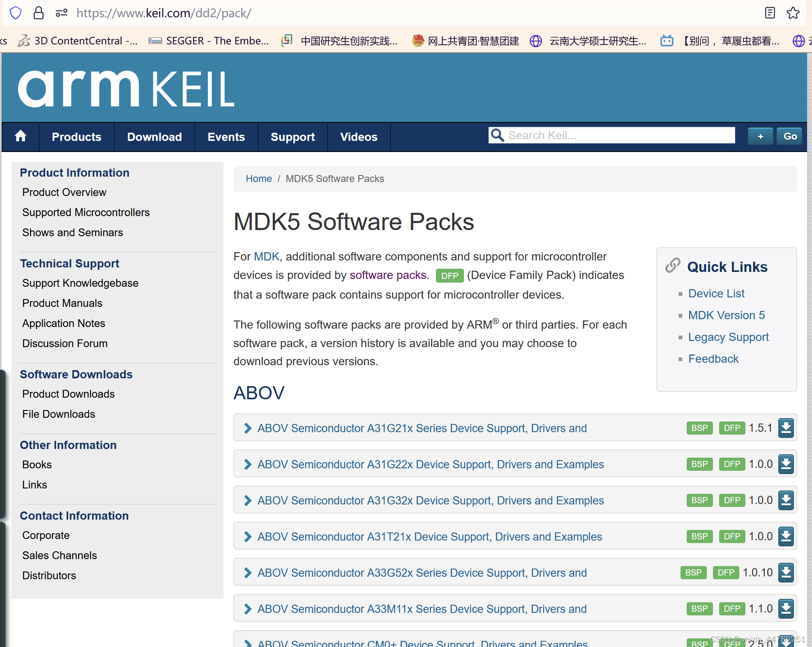This screenshot has height=647, width=812.
Task: Expand the A31G21x Series pack entry
Action: pyautogui.click(x=247, y=428)
